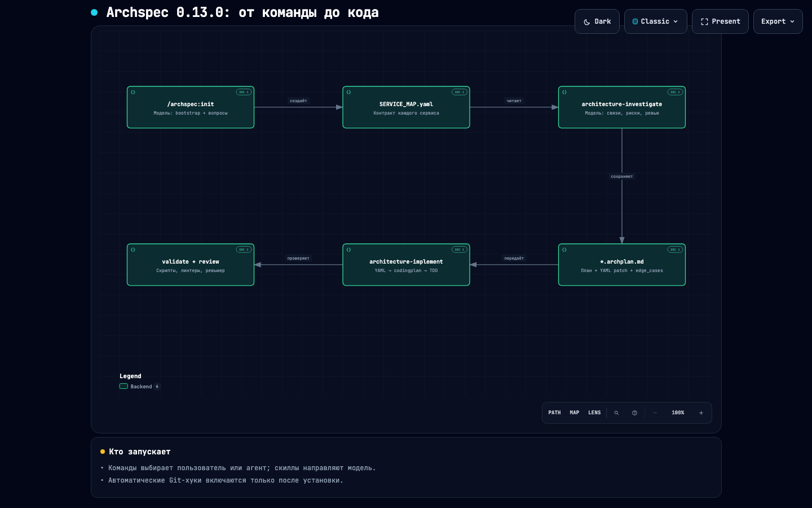Click the code icon on the *.archplan.md node
The height and width of the screenshot is (508, 812).
point(564,249)
